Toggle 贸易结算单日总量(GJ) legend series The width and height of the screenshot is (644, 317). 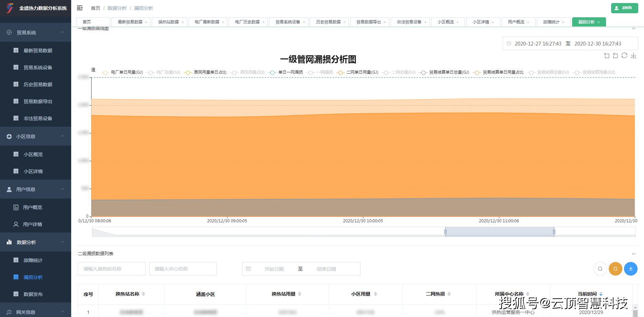pyautogui.click(x=444, y=72)
